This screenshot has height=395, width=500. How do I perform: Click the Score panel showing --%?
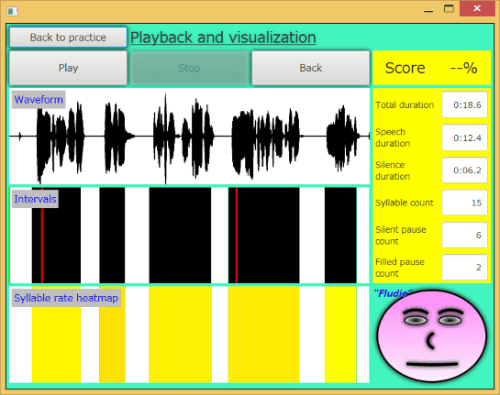click(x=431, y=68)
